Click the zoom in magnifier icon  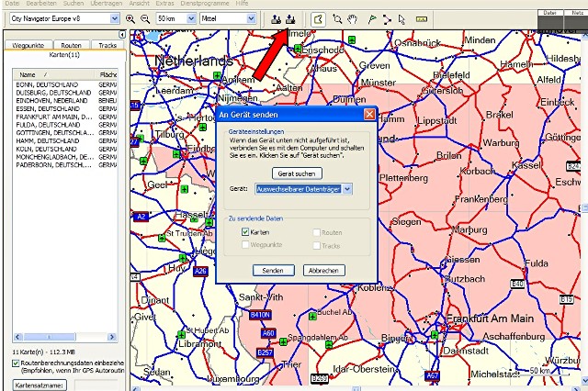click(130, 18)
